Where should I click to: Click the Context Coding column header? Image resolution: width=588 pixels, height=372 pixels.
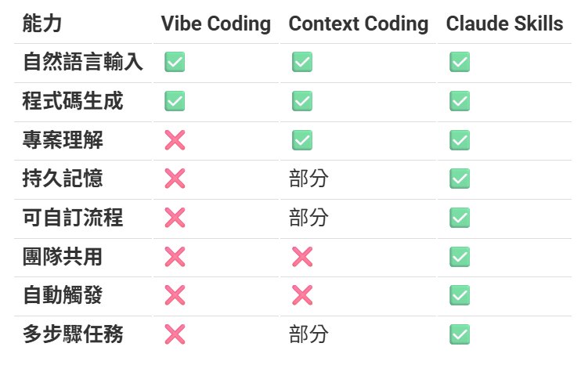click(359, 23)
